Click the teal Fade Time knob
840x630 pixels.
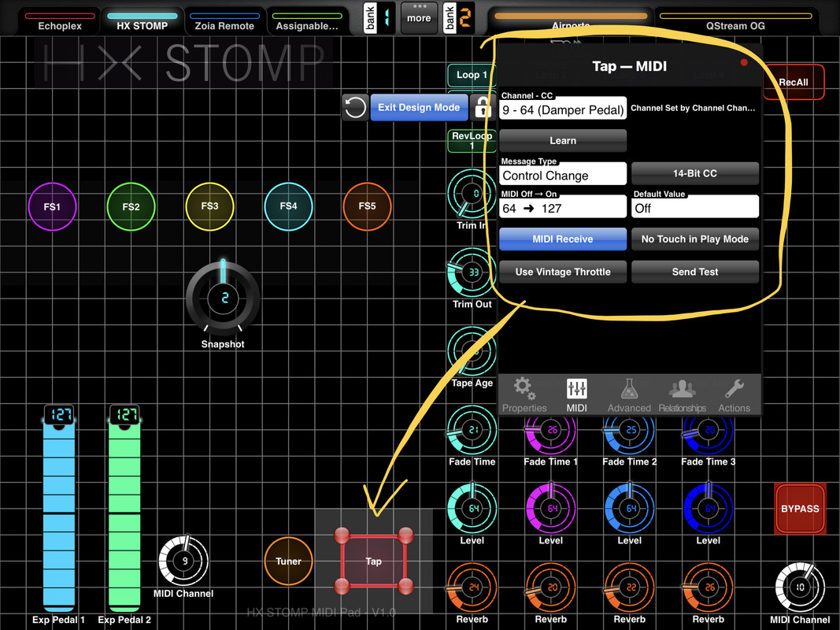coord(472,430)
